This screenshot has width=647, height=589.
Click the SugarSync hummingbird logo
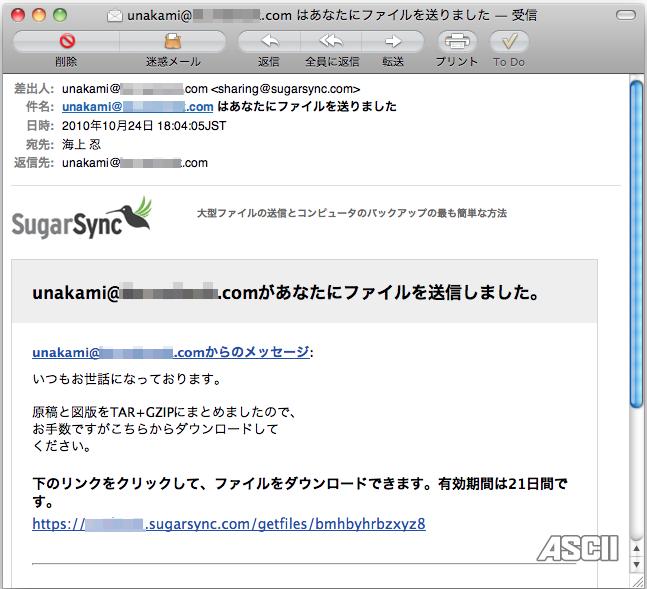point(82,218)
